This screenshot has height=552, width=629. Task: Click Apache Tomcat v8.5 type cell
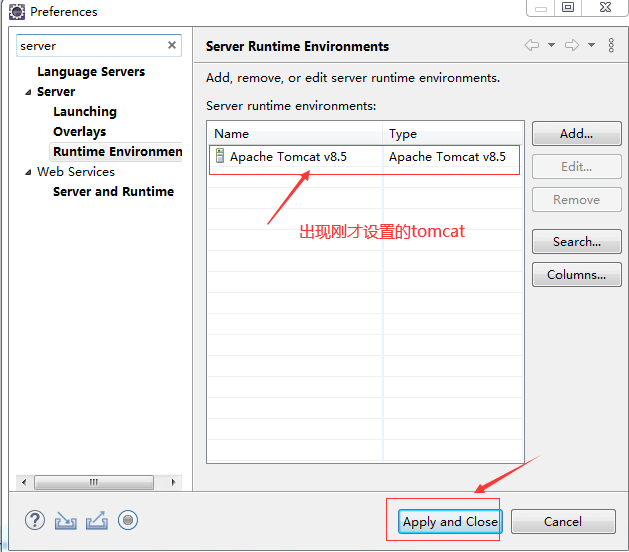[447, 156]
